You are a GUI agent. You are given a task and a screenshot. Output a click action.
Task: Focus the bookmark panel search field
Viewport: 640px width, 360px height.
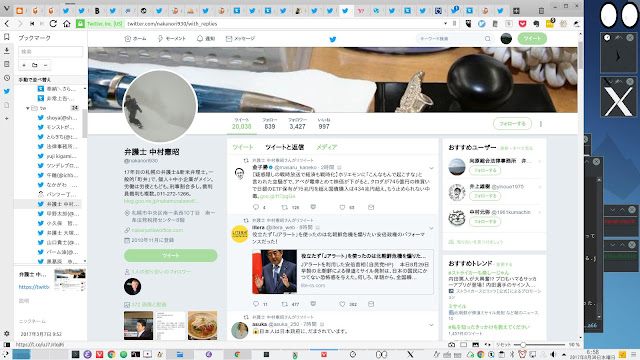click(x=50, y=51)
